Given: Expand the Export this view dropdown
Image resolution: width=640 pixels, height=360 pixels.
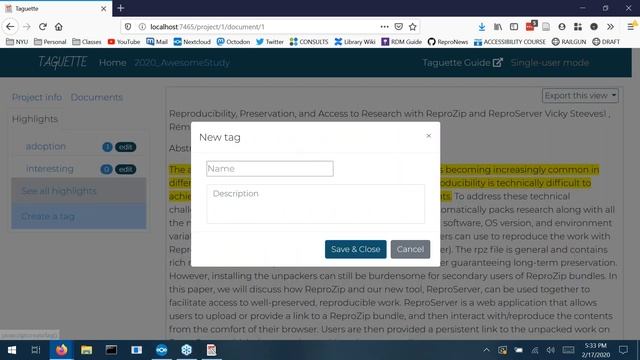Looking at the screenshot, I should pos(580,96).
